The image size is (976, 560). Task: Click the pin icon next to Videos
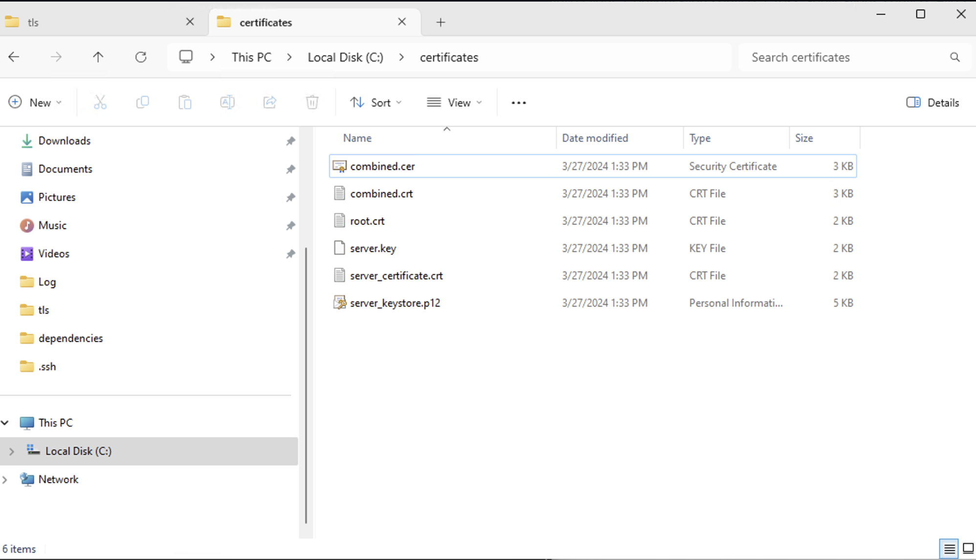point(290,254)
